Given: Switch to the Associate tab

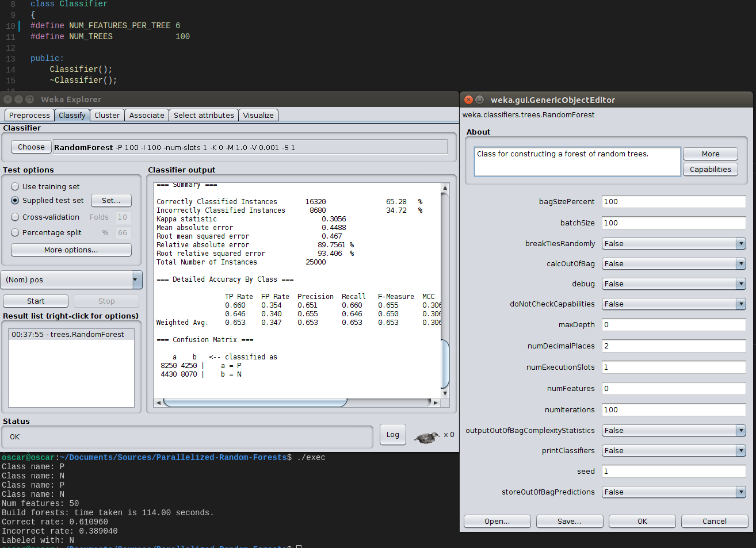Looking at the screenshot, I should [147, 115].
